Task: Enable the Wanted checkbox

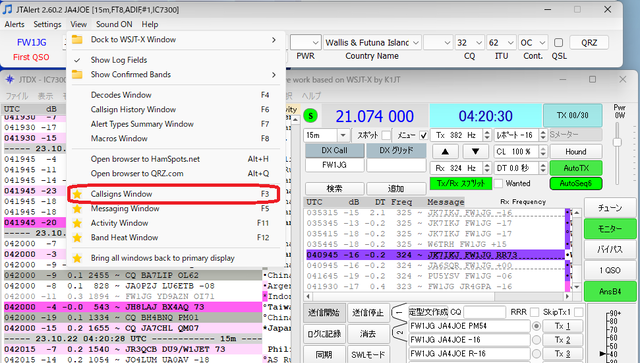Action: [x=498, y=184]
